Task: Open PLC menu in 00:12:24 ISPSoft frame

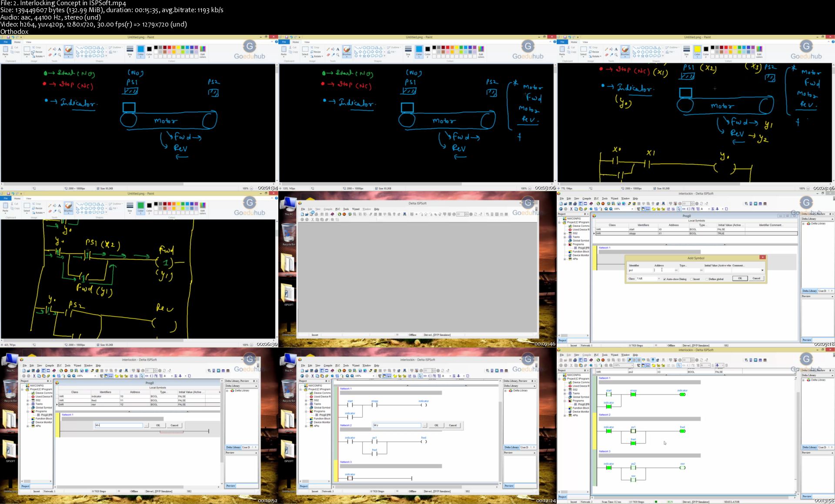Action: click(337, 365)
